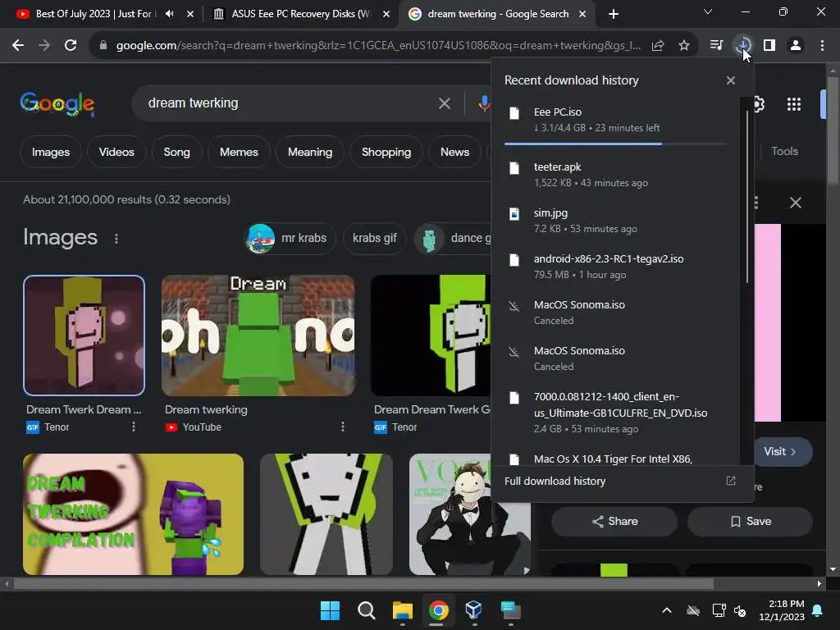Viewport: 840px width, 630px height.
Task: Click the Save button
Action: click(750, 521)
